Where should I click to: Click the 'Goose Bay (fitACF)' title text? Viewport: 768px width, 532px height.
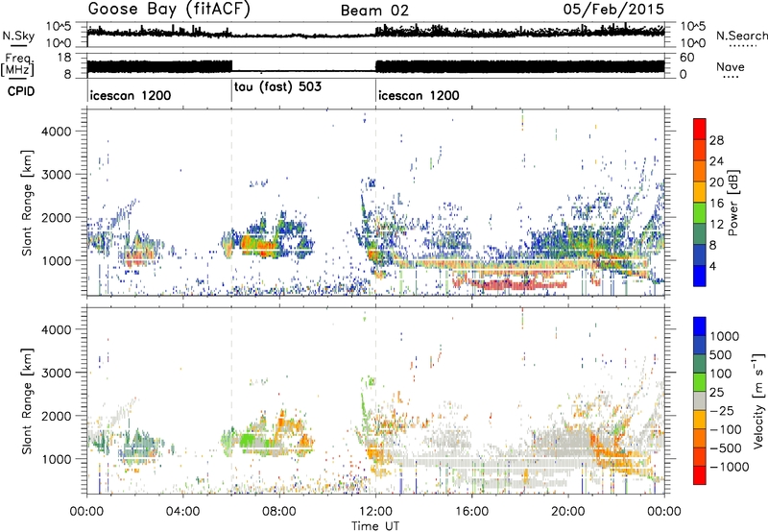[x=169, y=10]
